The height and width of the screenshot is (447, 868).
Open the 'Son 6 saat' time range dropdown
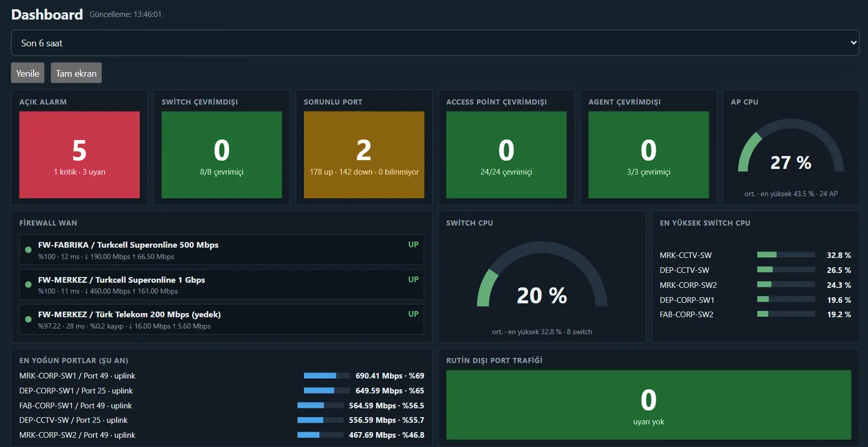pyautogui.click(x=435, y=43)
